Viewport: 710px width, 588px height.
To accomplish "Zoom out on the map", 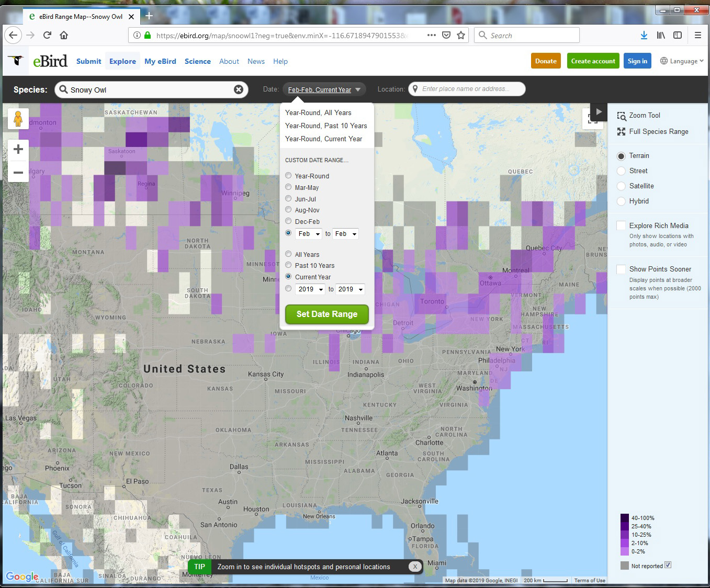I will tap(18, 172).
